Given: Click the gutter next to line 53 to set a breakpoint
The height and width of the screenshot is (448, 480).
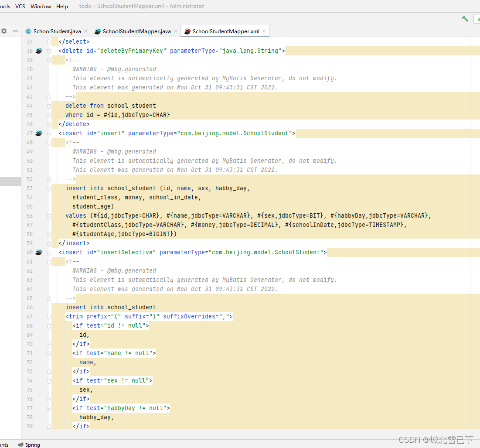Looking at the screenshot, I should point(39,188).
